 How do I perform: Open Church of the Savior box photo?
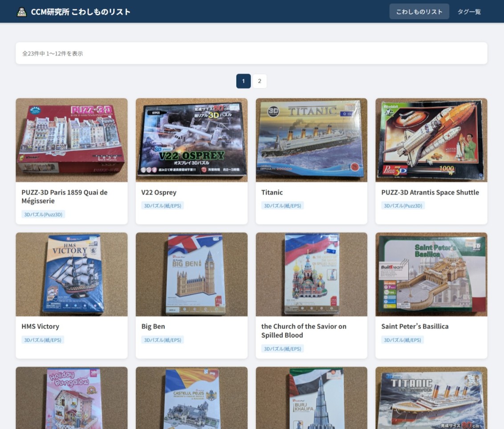[312, 275]
